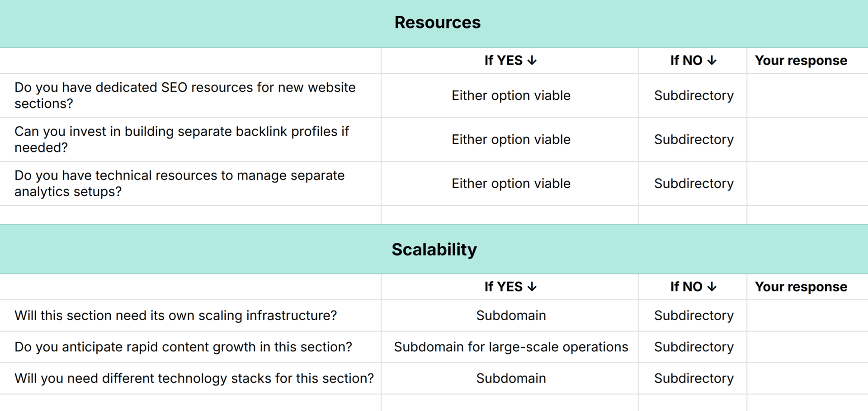Click the down arrow beside If YES in Resources

[532, 60]
